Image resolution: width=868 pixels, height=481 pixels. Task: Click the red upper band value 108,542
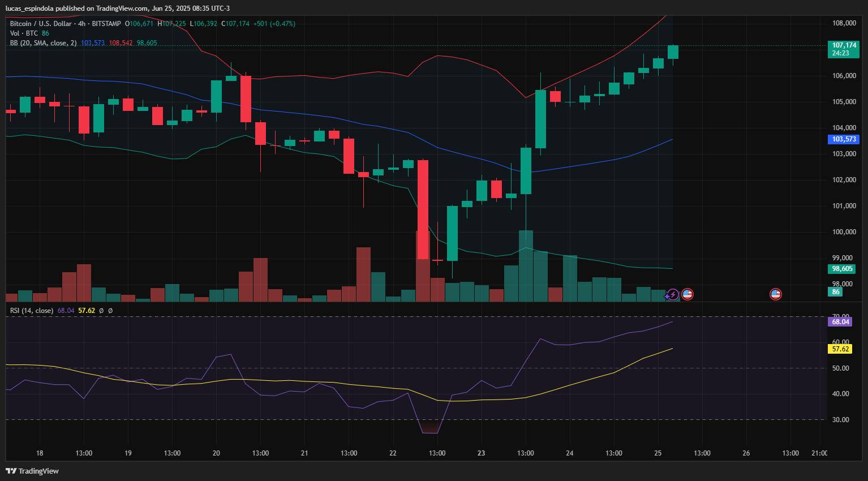pyautogui.click(x=121, y=43)
